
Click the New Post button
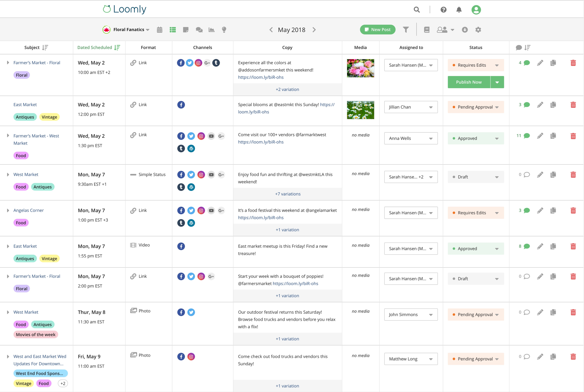click(x=378, y=30)
